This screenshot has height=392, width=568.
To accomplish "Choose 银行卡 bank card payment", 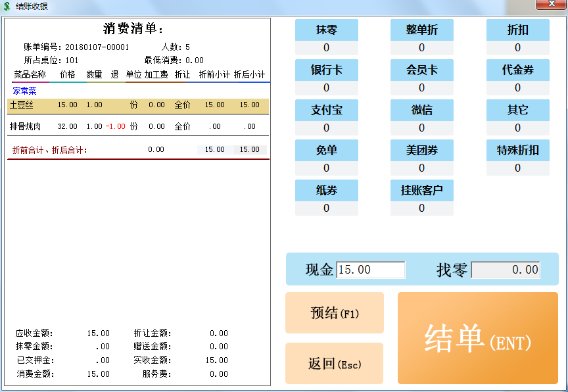I will coord(327,70).
